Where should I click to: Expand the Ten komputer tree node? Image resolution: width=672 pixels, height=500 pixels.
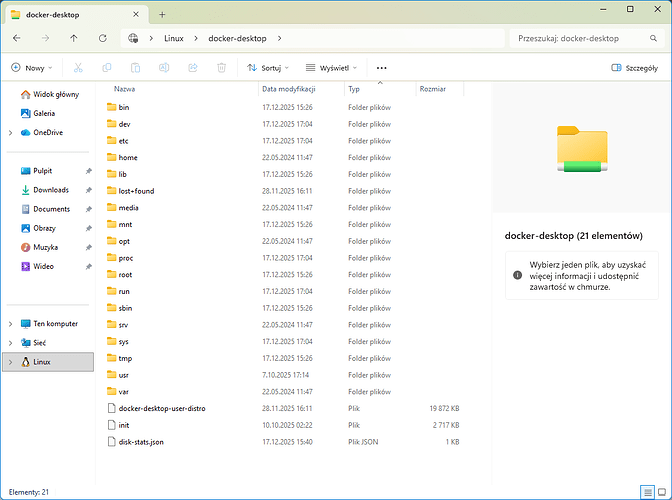10,324
